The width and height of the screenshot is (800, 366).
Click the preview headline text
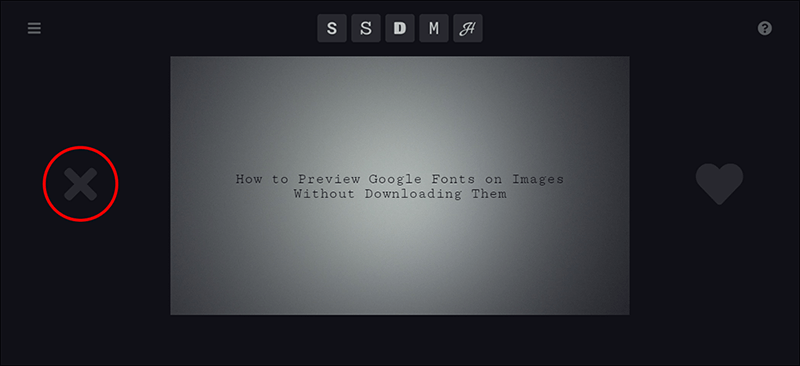400,186
